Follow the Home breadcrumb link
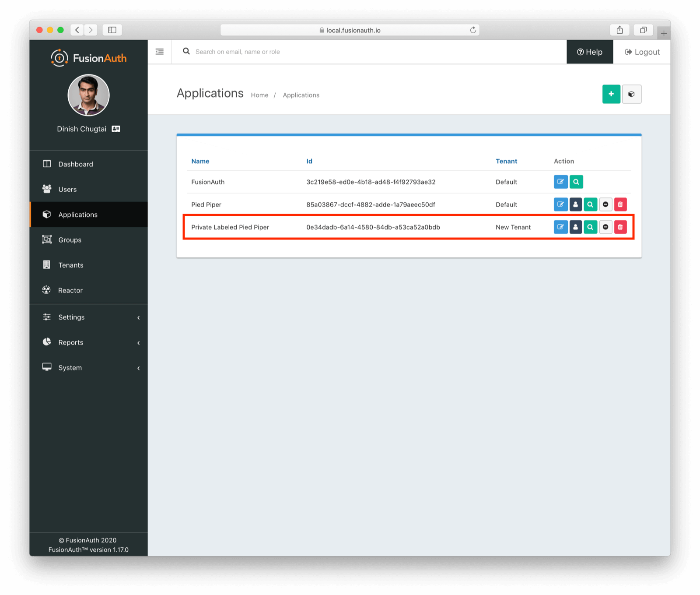Viewport: 700px width, 595px height. point(259,95)
